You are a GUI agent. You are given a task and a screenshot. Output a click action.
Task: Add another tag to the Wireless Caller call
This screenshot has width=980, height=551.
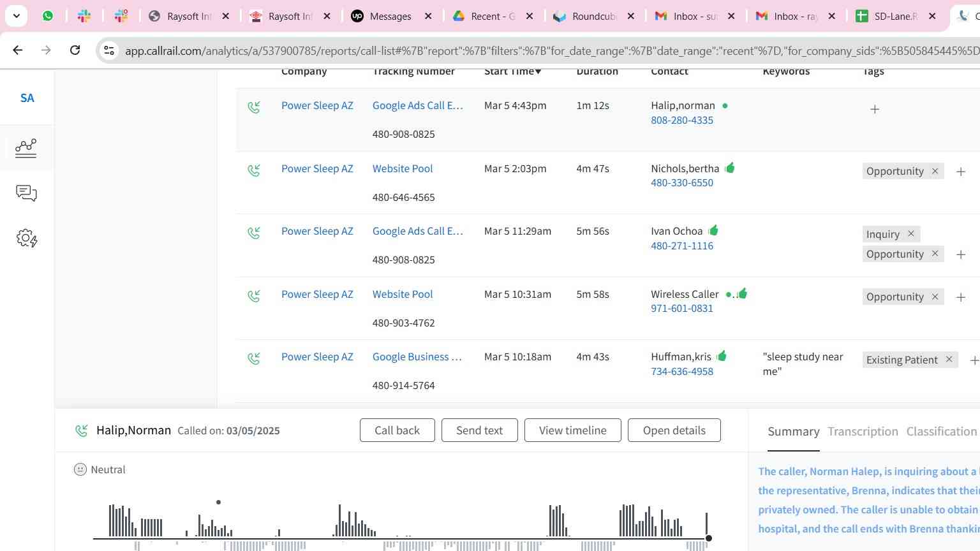[961, 297]
